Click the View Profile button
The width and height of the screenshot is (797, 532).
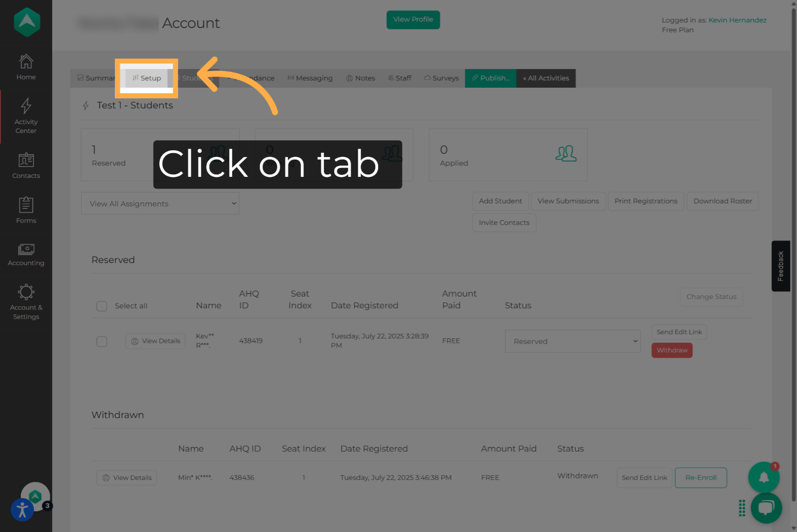click(x=413, y=20)
